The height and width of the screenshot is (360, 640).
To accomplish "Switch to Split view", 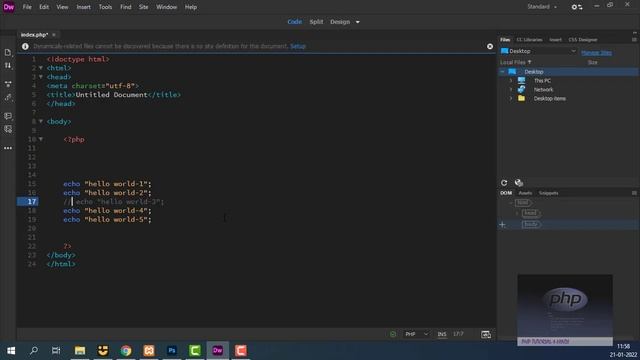I will click(316, 22).
